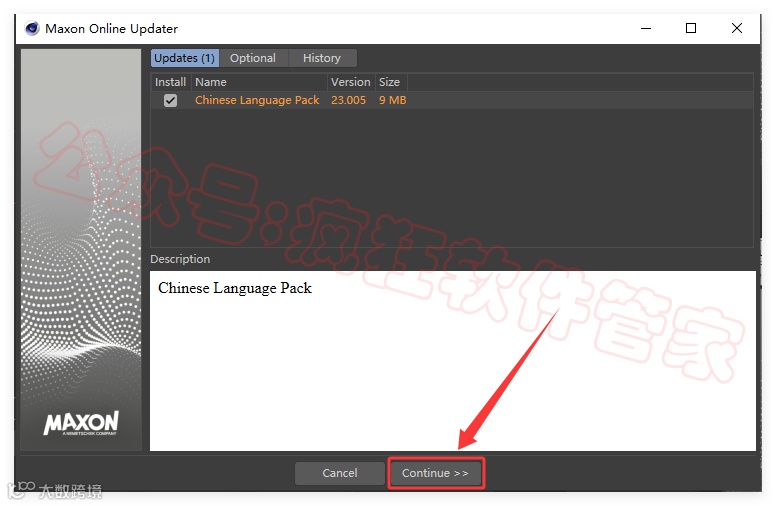
Task: Open the Optional tab
Action: 253,58
